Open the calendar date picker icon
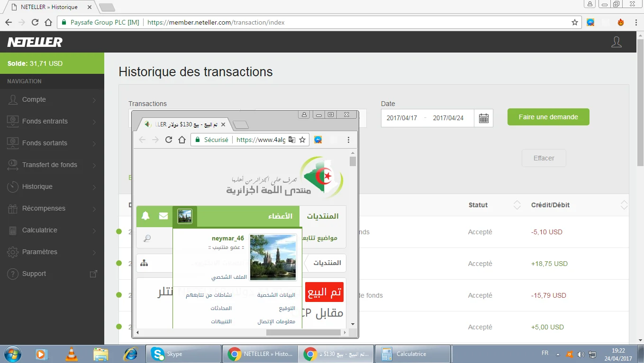The height and width of the screenshot is (363, 644). 483,118
